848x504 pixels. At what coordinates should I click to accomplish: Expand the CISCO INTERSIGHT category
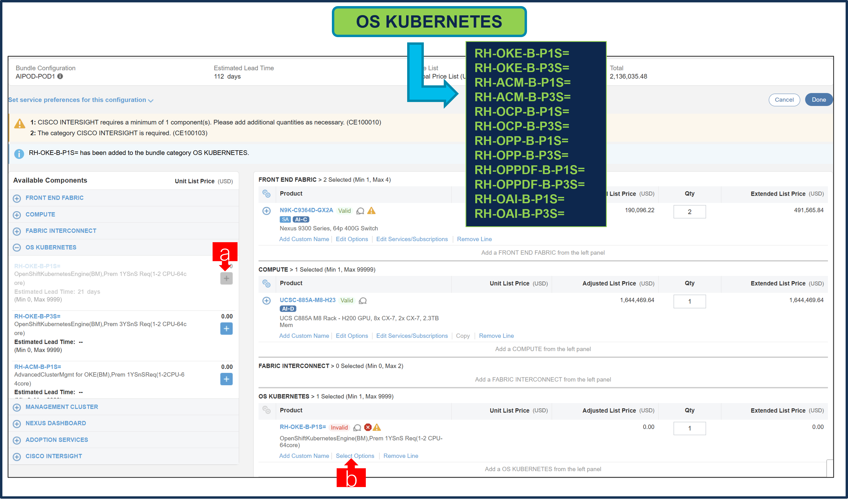pyautogui.click(x=17, y=456)
